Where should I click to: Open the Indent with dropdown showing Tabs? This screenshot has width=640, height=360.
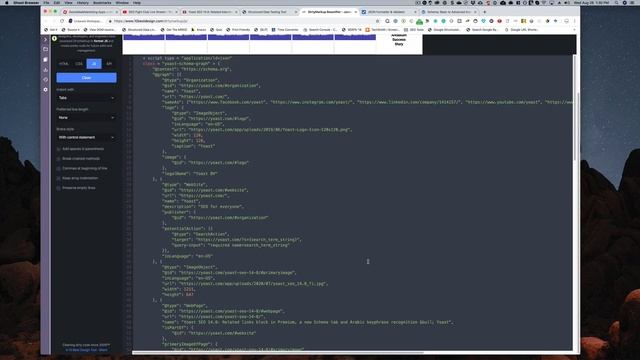pos(87,98)
